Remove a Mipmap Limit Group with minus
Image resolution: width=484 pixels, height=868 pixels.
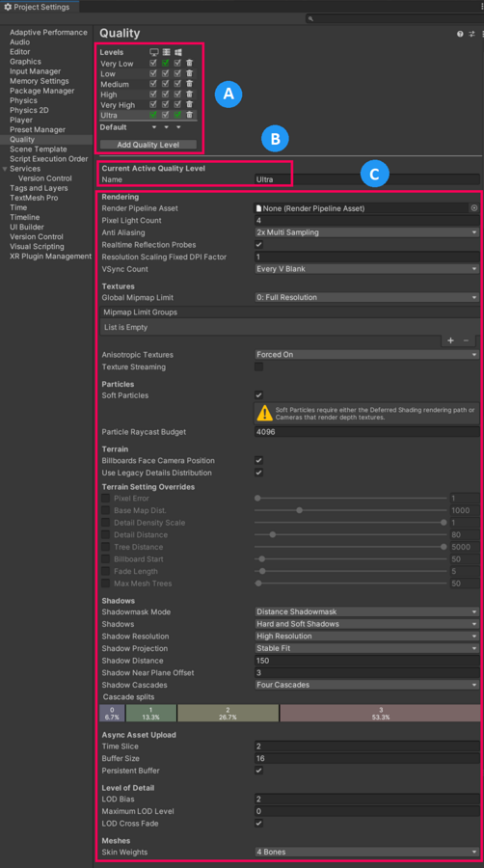click(466, 340)
